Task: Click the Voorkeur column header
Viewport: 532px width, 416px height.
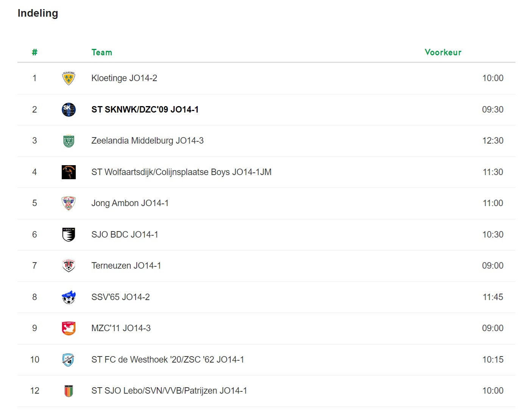Action: (443, 52)
